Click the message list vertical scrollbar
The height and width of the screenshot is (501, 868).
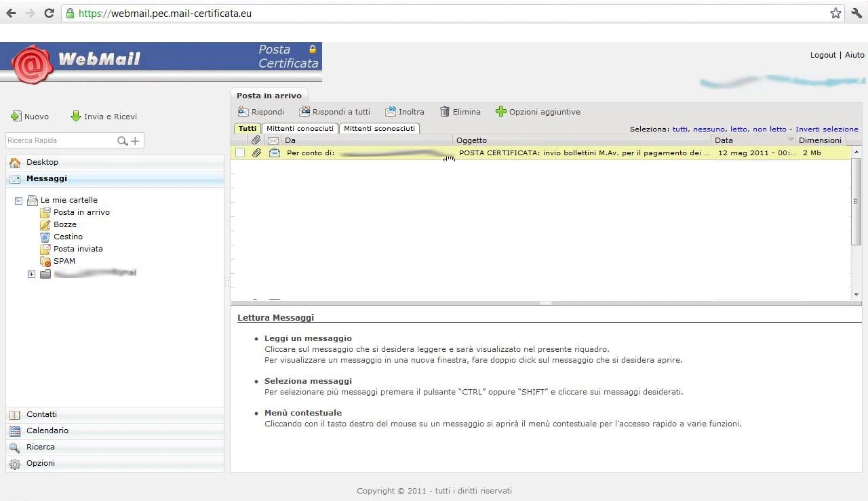pyautogui.click(x=856, y=203)
